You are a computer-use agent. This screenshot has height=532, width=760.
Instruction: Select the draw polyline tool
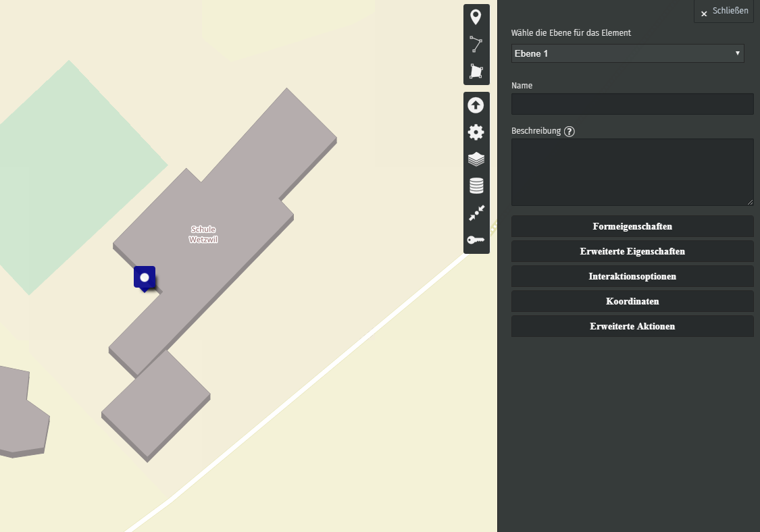[x=476, y=45]
